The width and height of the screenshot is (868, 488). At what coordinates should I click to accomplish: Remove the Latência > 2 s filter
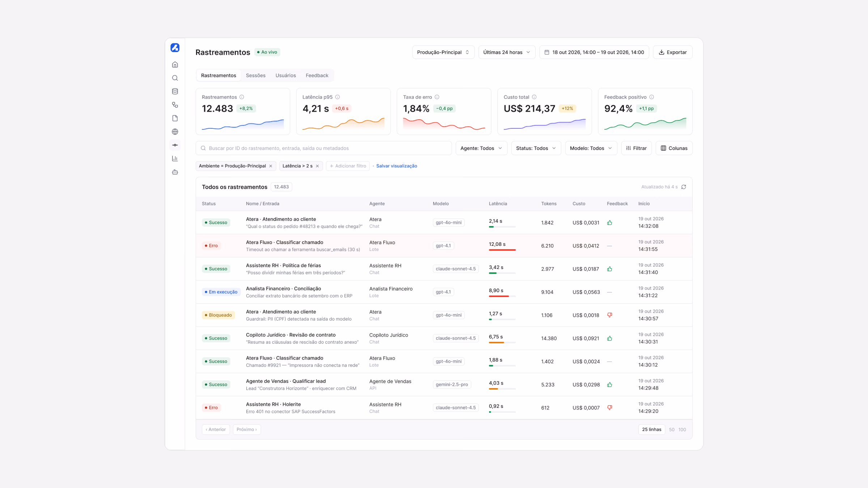[317, 166]
